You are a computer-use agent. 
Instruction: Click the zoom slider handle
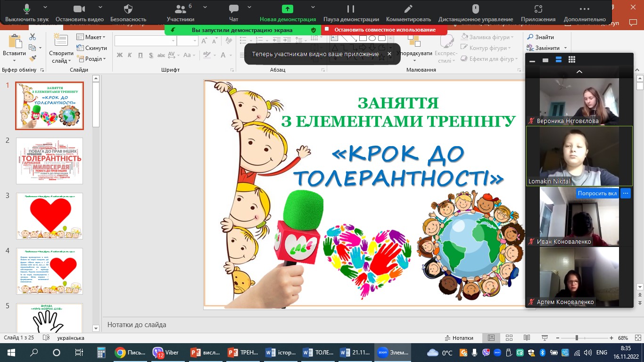point(576,338)
